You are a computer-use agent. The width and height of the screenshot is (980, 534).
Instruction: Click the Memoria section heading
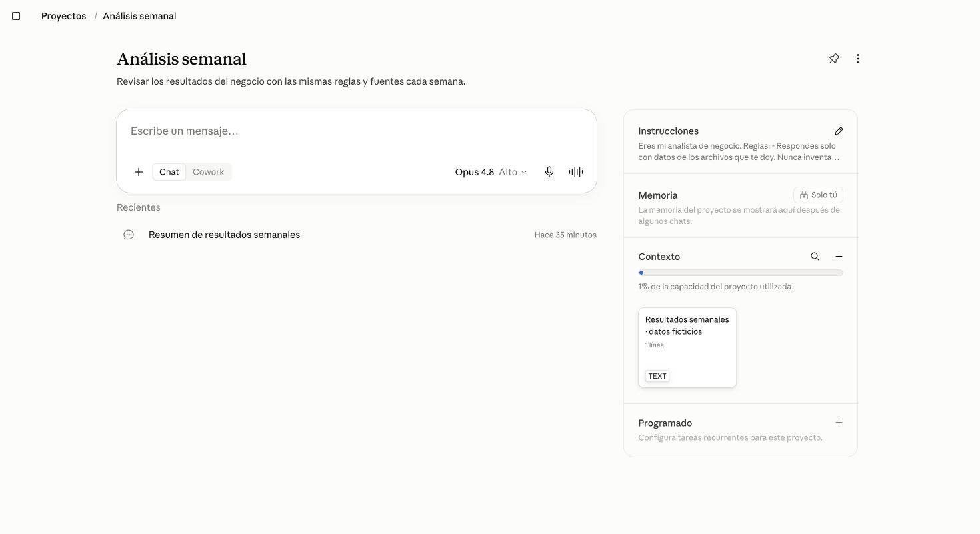(x=658, y=195)
